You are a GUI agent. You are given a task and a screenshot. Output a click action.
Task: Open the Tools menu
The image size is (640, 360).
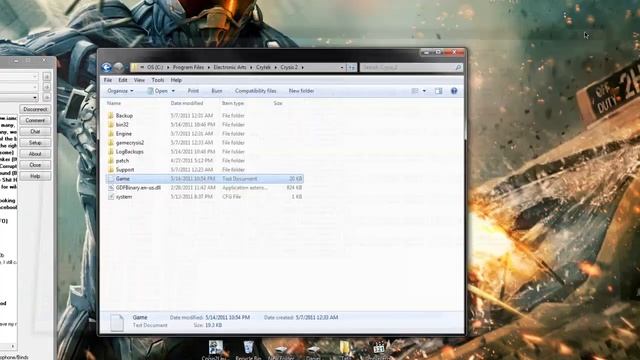click(x=158, y=80)
